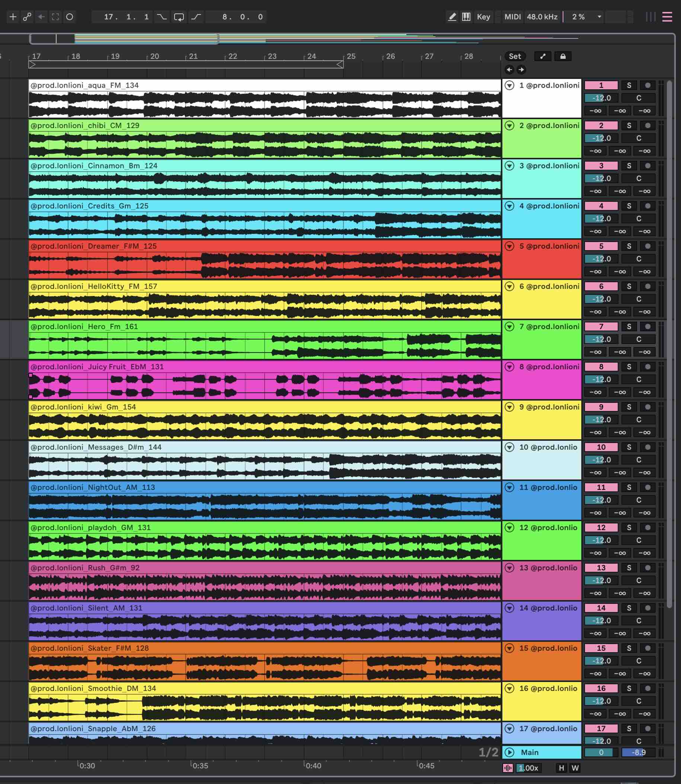Viewport: 681px width, 784px height.
Task: Toggle the Loop switch in the toolbar
Action: (179, 17)
